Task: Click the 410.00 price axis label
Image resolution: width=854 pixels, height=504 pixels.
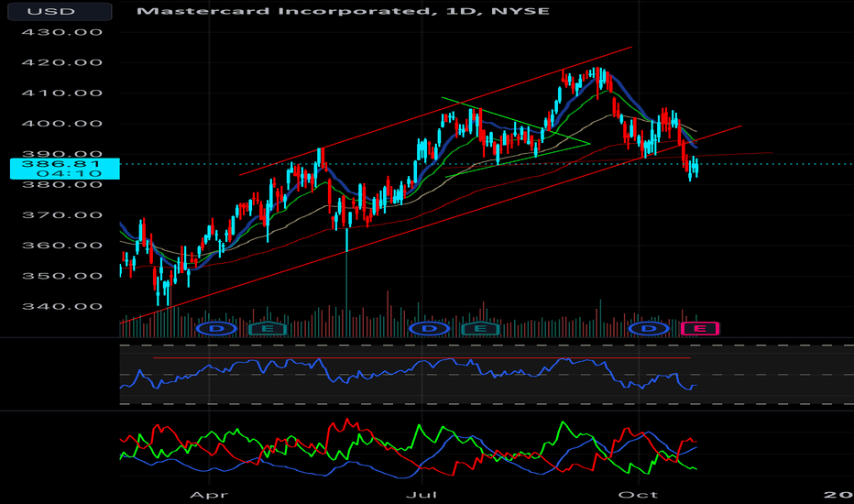Action: click(62, 93)
